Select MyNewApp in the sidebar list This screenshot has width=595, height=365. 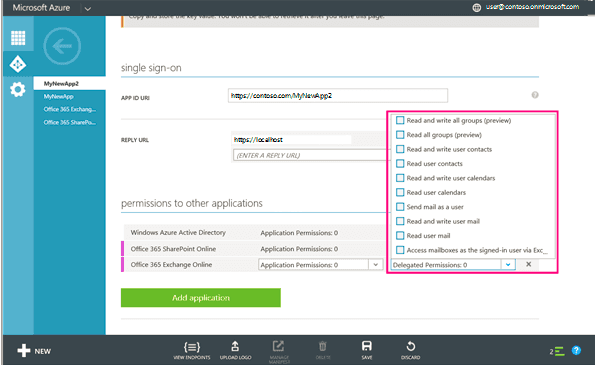coord(58,96)
